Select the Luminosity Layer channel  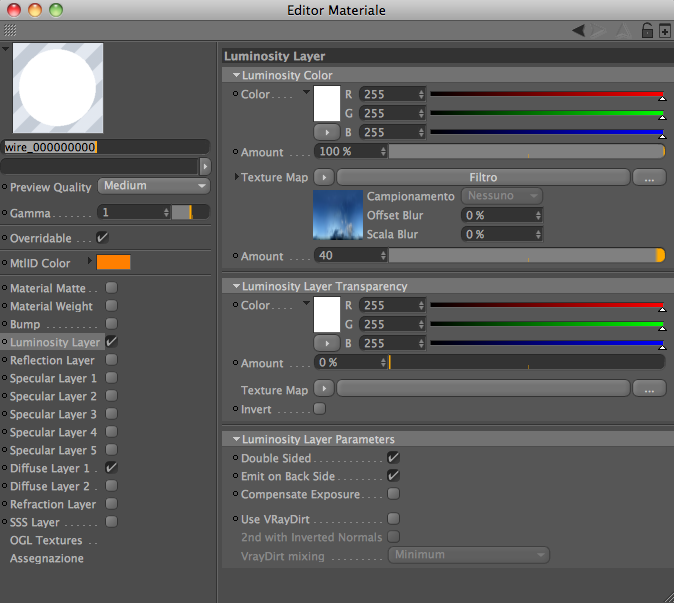pos(55,342)
